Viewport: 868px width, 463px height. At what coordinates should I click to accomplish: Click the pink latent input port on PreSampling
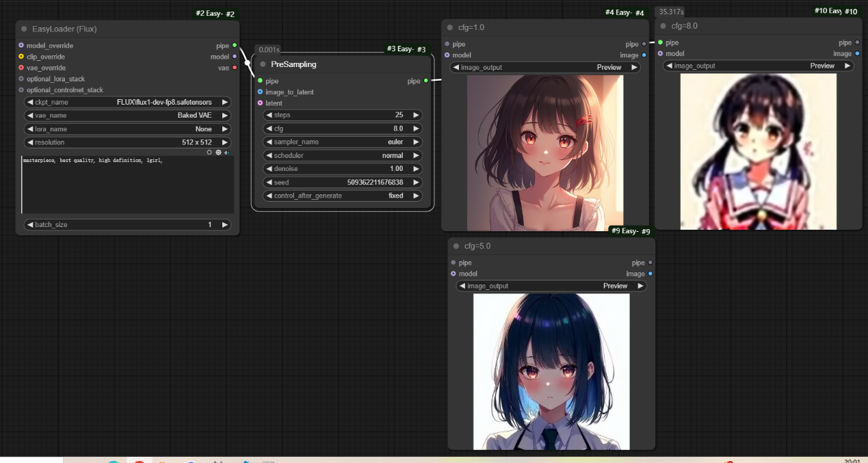pos(260,103)
